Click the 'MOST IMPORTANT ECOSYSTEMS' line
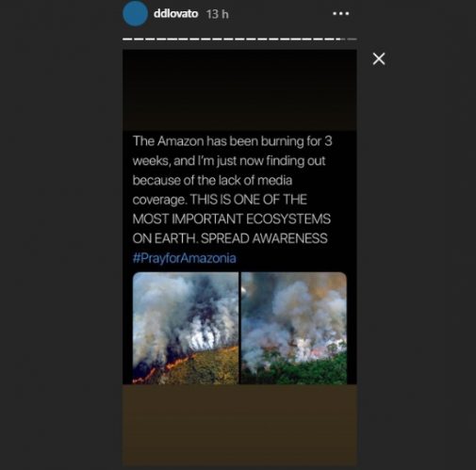The height and width of the screenshot is (470, 476). coord(232,219)
